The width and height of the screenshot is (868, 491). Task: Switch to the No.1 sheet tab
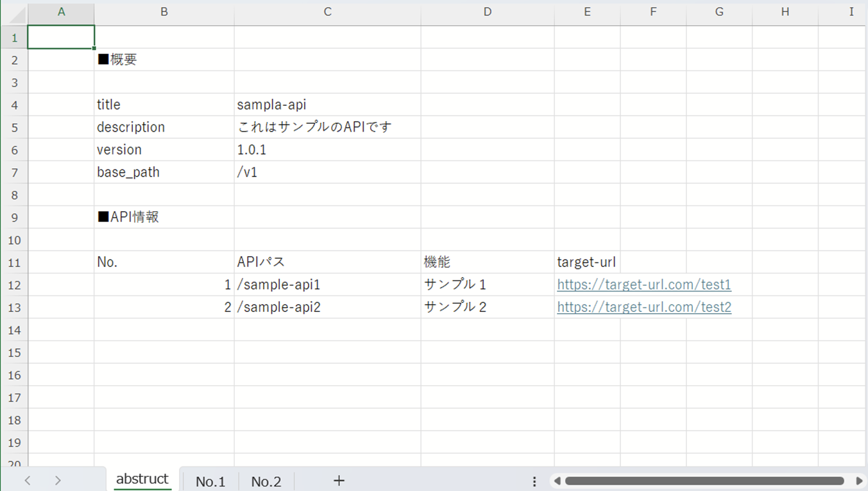coord(210,481)
